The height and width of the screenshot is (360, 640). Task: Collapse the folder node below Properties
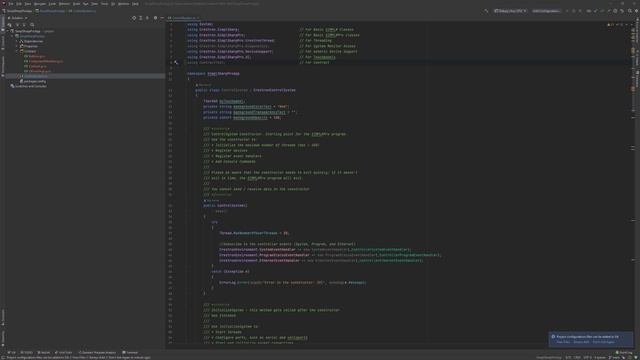[x=17, y=51]
